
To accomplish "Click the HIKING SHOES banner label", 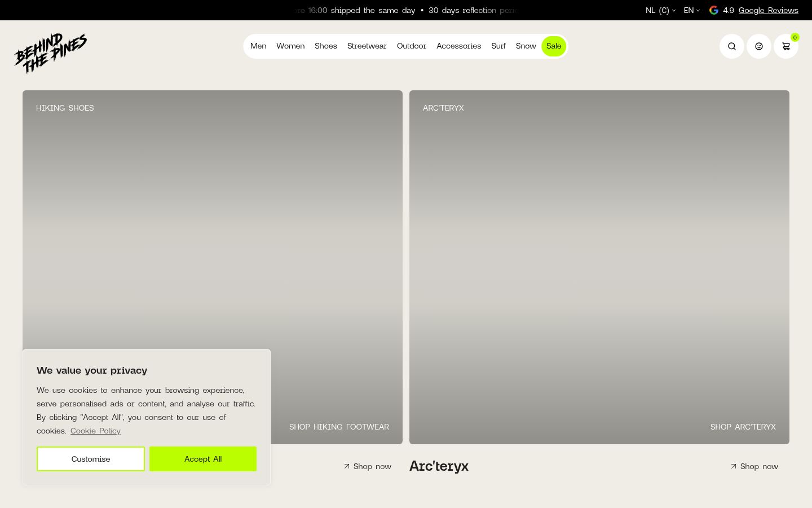I will coord(65,108).
